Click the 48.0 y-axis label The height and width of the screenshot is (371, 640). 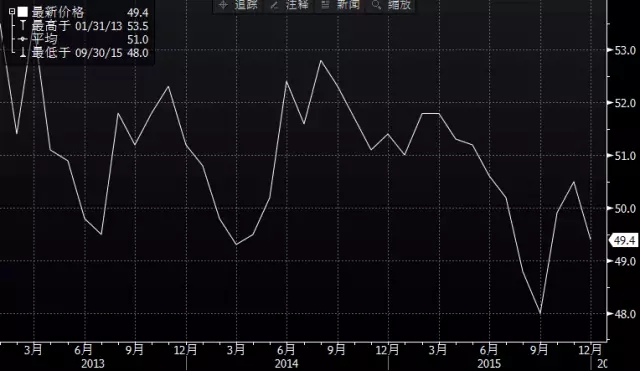click(x=624, y=314)
